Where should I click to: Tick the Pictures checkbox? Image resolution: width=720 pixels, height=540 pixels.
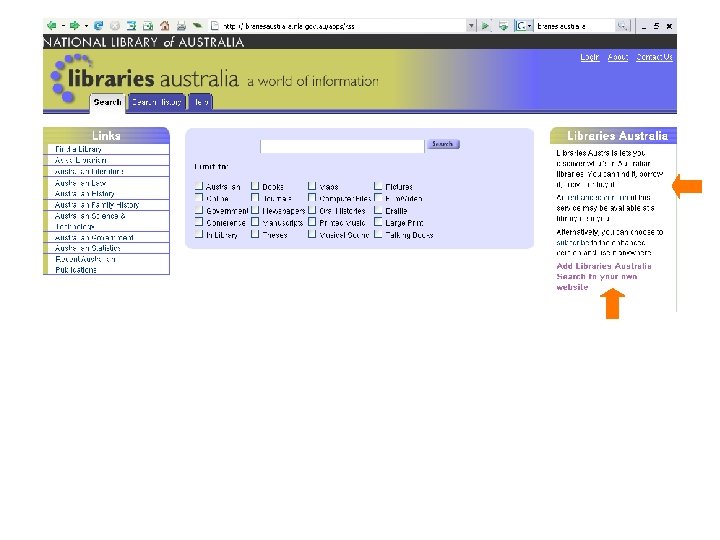click(x=378, y=186)
